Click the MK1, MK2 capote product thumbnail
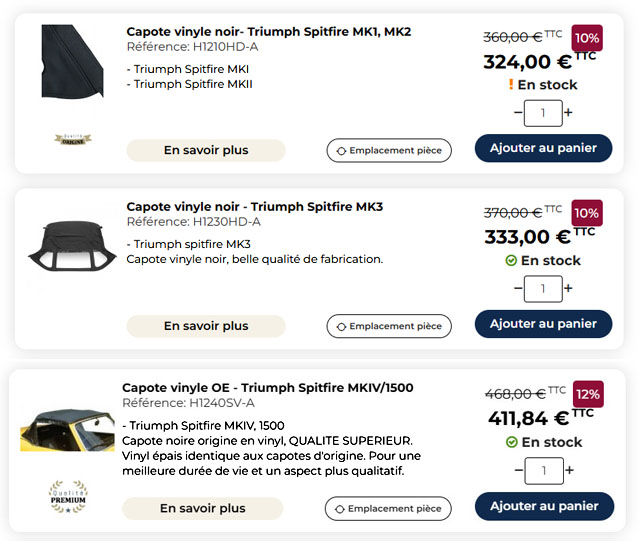640x550 pixels. pyautogui.click(x=72, y=62)
